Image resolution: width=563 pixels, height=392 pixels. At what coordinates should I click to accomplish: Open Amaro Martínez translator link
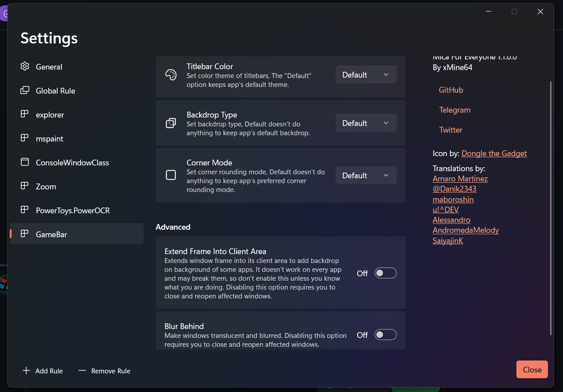(460, 179)
